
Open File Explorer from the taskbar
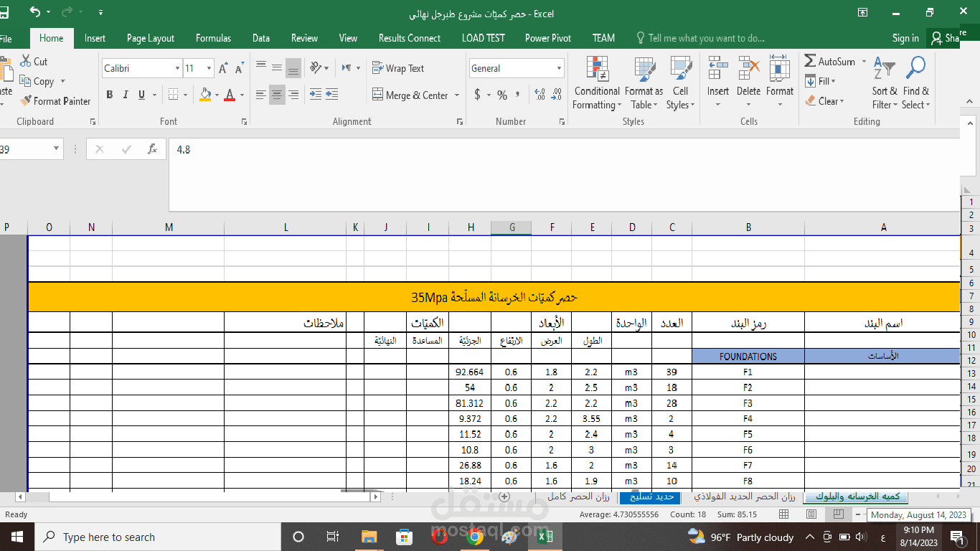(369, 537)
